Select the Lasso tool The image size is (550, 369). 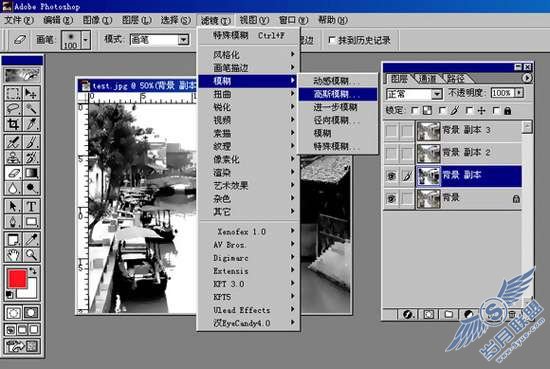pyautogui.click(x=13, y=108)
